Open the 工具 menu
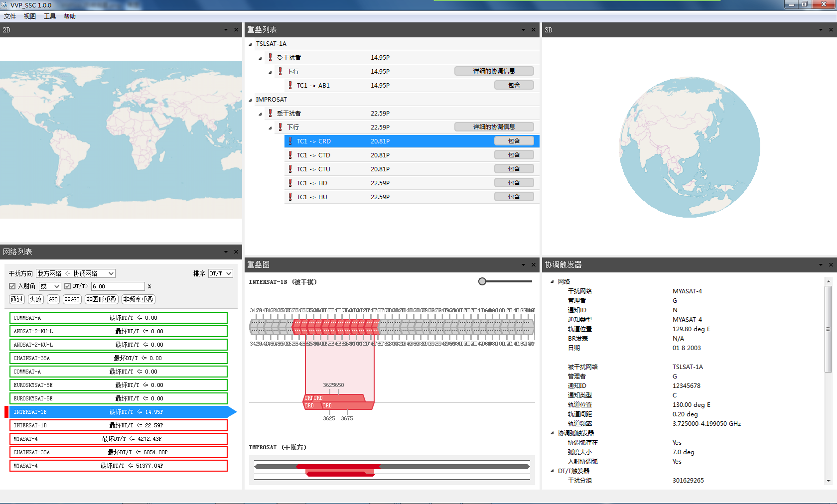 click(50, 16)
